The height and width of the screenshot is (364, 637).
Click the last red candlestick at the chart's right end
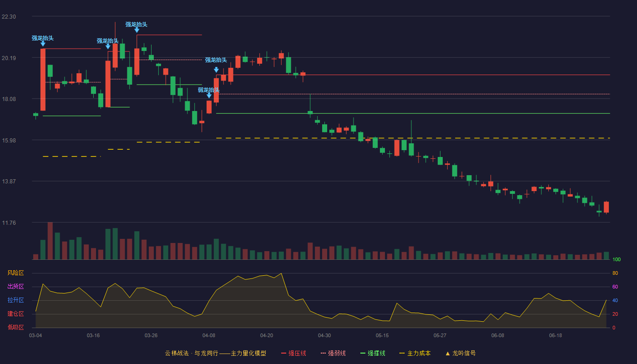pyautogui.click(x=606, y=207)
